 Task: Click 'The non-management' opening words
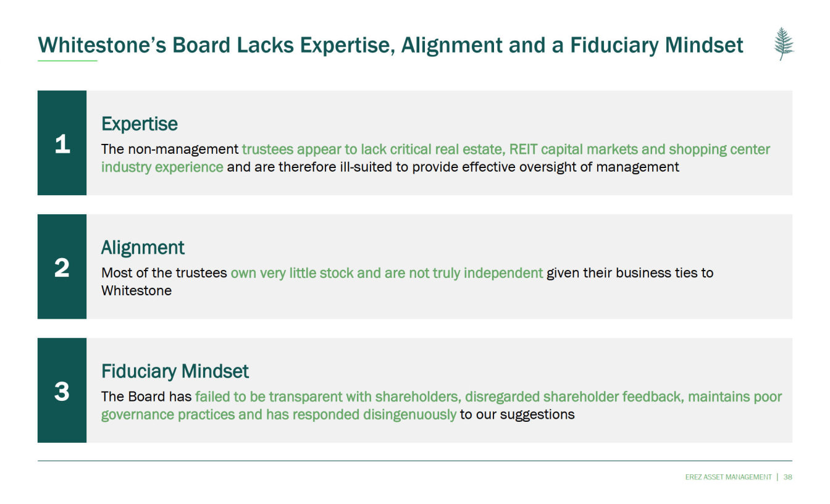coord(170,149)
